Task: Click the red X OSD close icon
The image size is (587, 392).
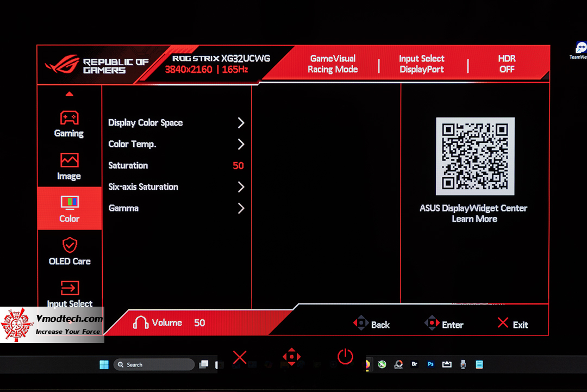Action: (x=240, y=357)
